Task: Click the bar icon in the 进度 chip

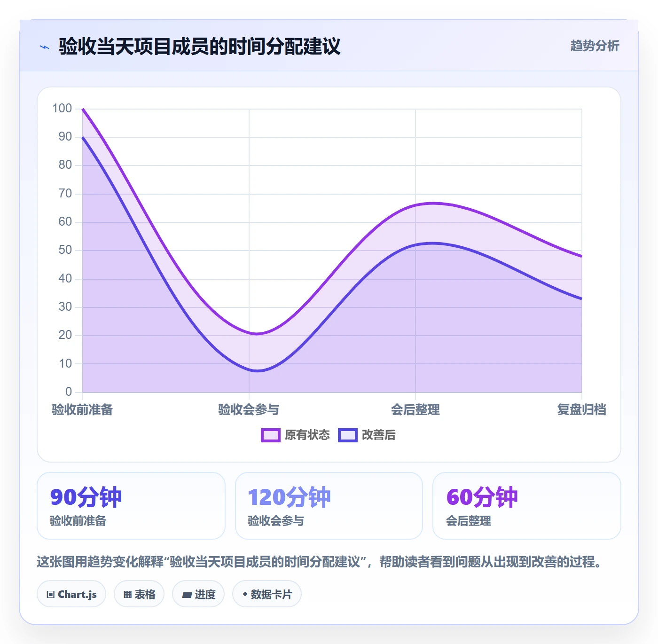Action: [187, 595]
